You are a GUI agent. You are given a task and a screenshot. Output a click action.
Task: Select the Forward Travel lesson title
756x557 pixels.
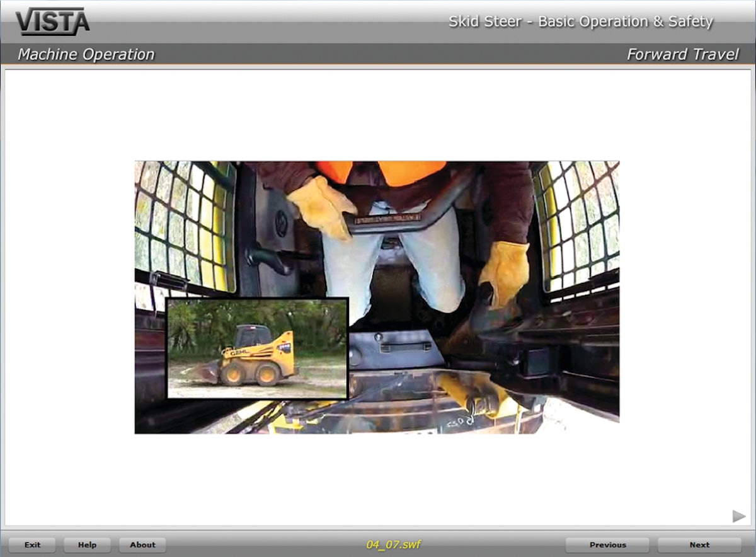click(683, 55)
